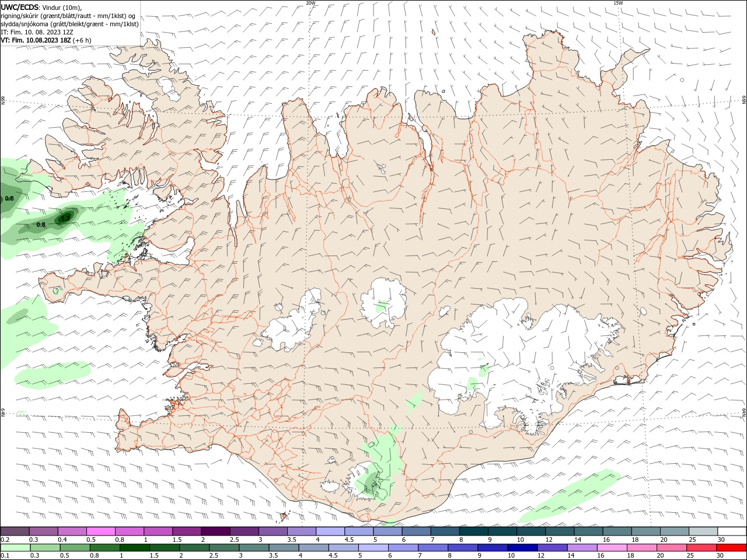Click the 'rigning/skúrir' legend description line
Screen dimensions: 747x560
[x=68, y=16]
